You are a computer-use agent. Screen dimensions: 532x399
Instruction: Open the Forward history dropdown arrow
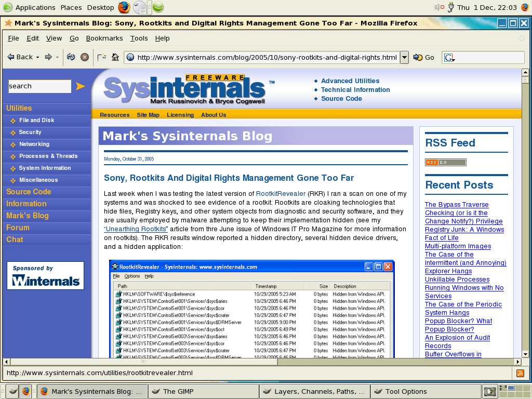click(x=57, y=57)
